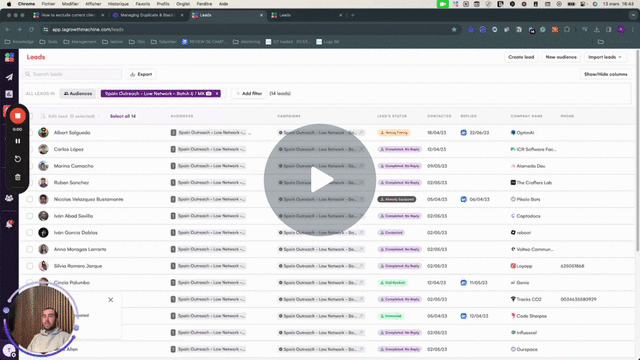Open the Chrome menu in the menu bar
This screenshot has width=640, height=360.
point(26,4)
